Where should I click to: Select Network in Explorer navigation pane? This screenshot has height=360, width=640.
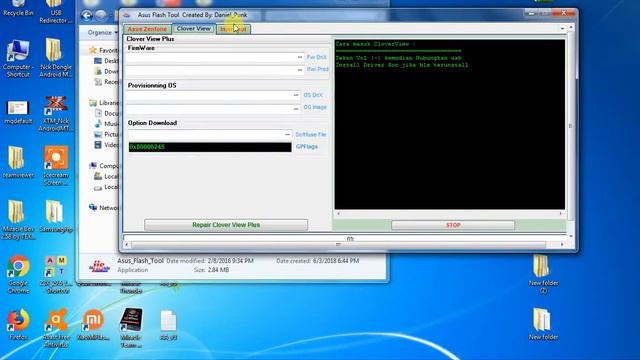pyautogui.click(x=104, y=208)
